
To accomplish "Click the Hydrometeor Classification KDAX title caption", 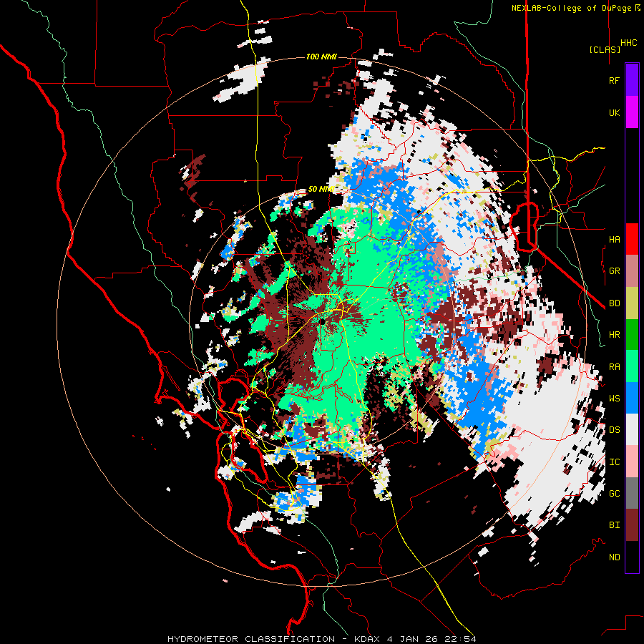I will tap(322, 639).
